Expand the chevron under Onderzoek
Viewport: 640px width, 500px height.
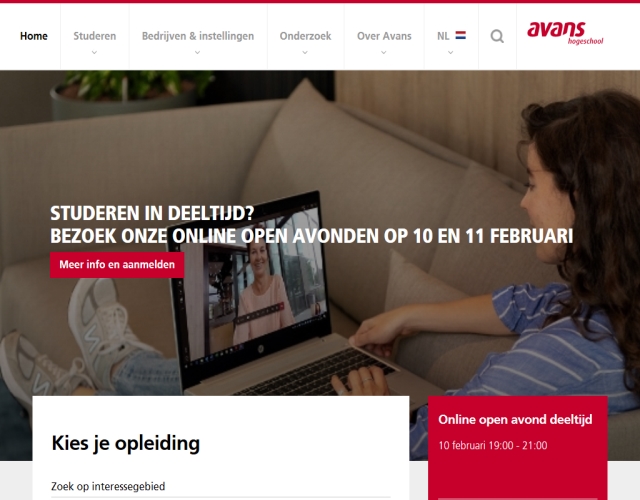coord(305,52)
